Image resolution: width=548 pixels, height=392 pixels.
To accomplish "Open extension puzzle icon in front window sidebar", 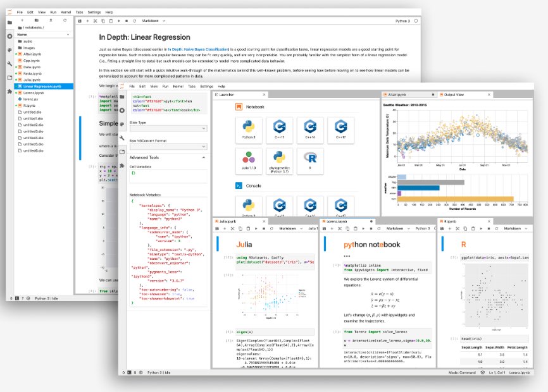I will click(x=121, y=166).
